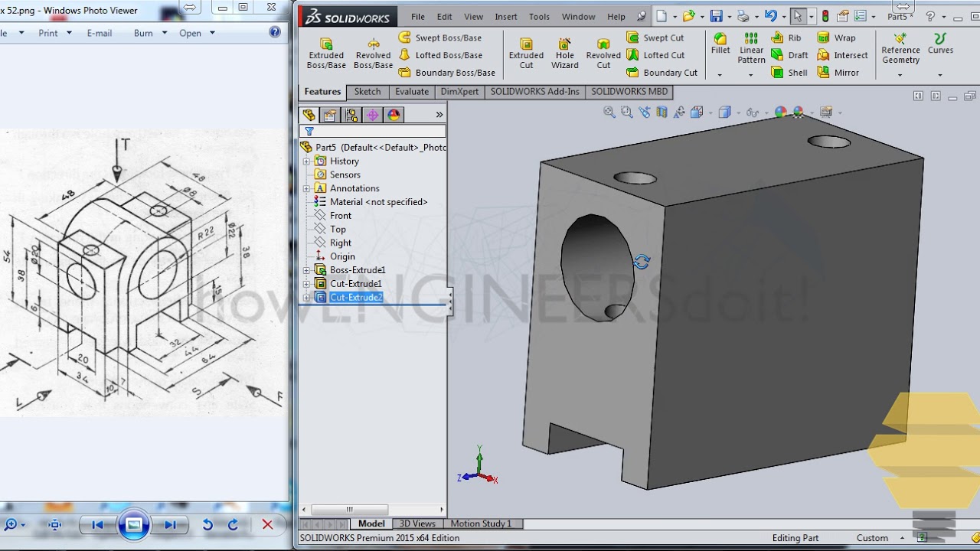
Task: Switch to the 3D Views tab
Action: pos(417,523)
